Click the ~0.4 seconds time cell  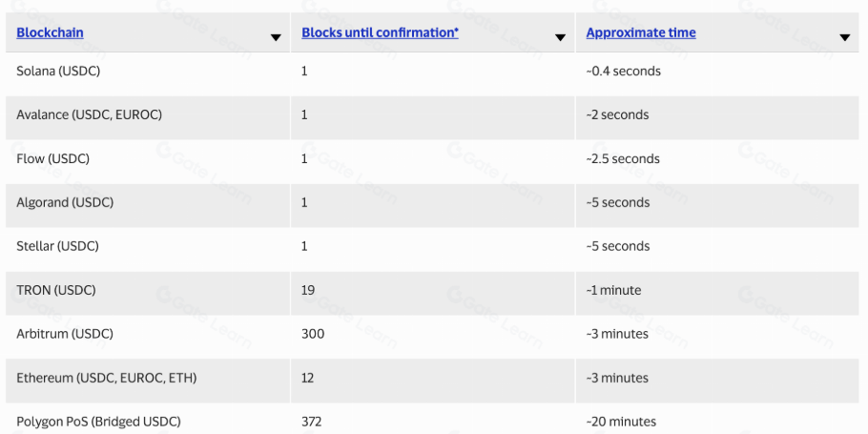(x=623, y=71)
